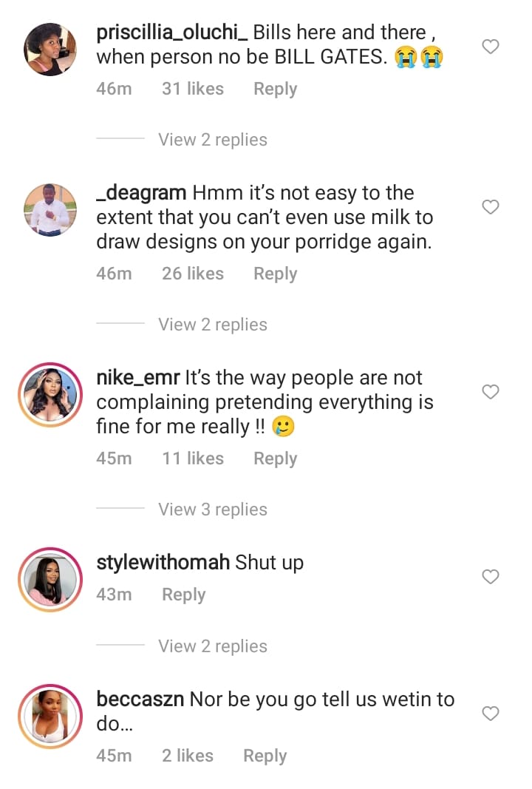This screenshot has height=789, width=532.
Task: Like priscillia_oluchi_'s Bill Gates comment
Action: [x=491, y=47]
